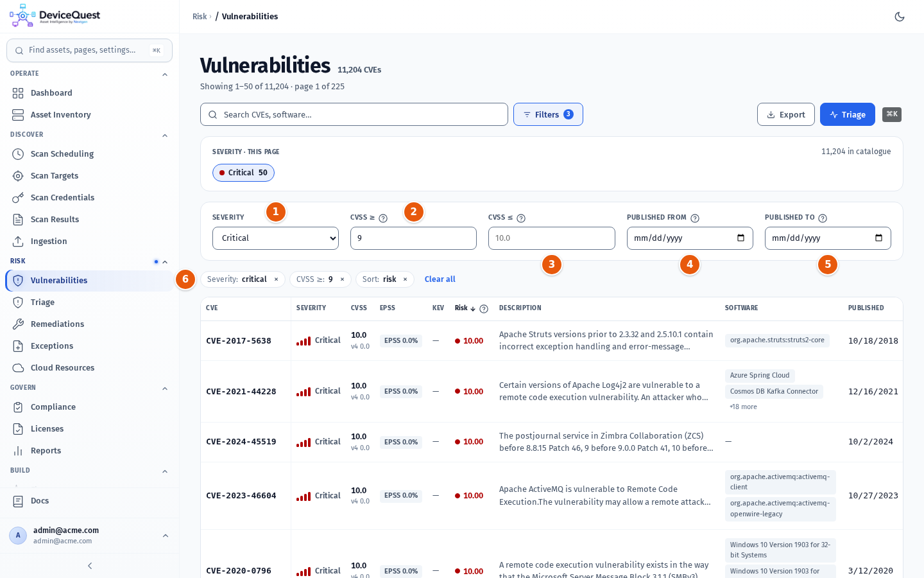Image resolution: width=924 pixels, height=578 pixels.
Task: Remove the CVSS ≥ 9 filter chip
Action: pyautogui.click(x=342, y=279)
